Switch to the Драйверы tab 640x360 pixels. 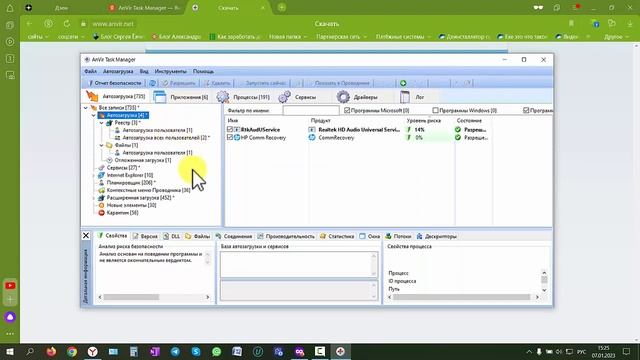tap(357, 97)
